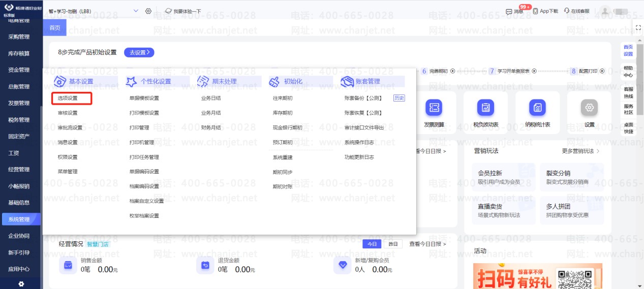This screenshot has height=289, width=644.
Task: Click the 退货金额 icon
Action: point(205,265)
